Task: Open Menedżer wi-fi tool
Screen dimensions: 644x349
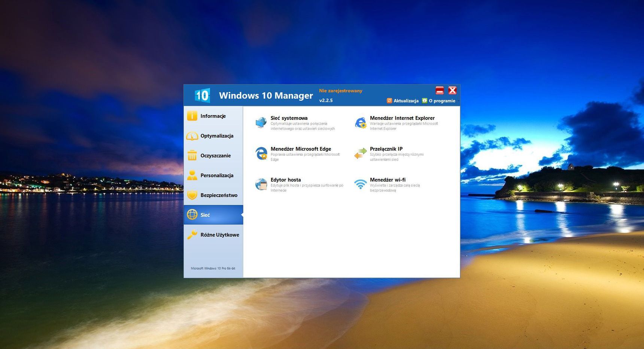Action: tap(388, 180)
